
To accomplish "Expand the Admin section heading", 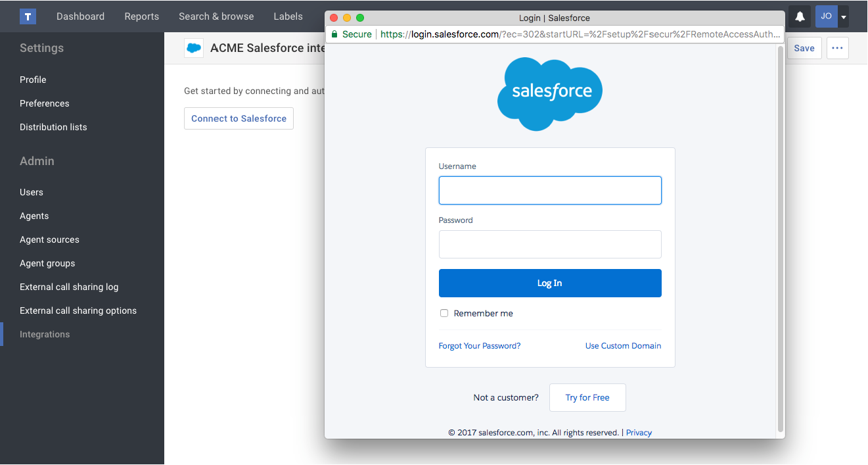I will coord(37,160).
